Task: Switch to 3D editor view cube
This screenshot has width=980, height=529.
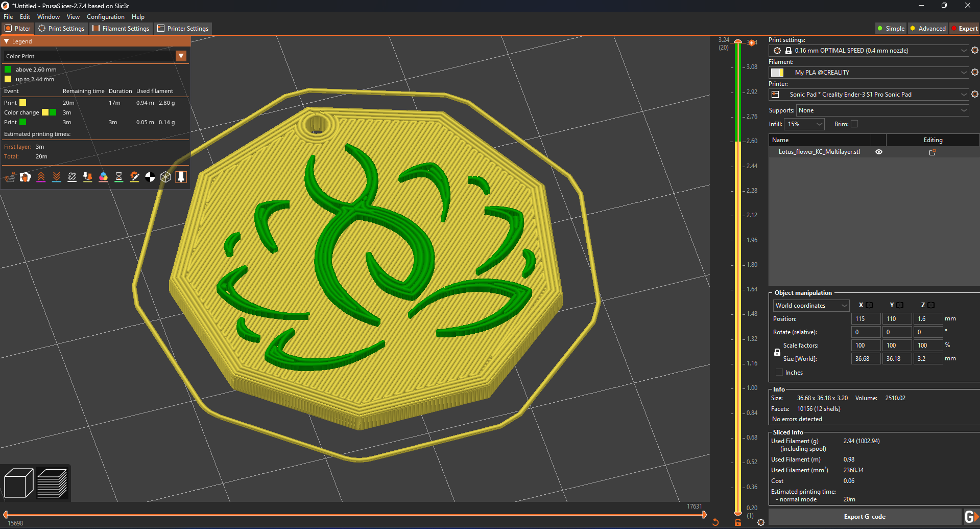Action: (19, 482)
